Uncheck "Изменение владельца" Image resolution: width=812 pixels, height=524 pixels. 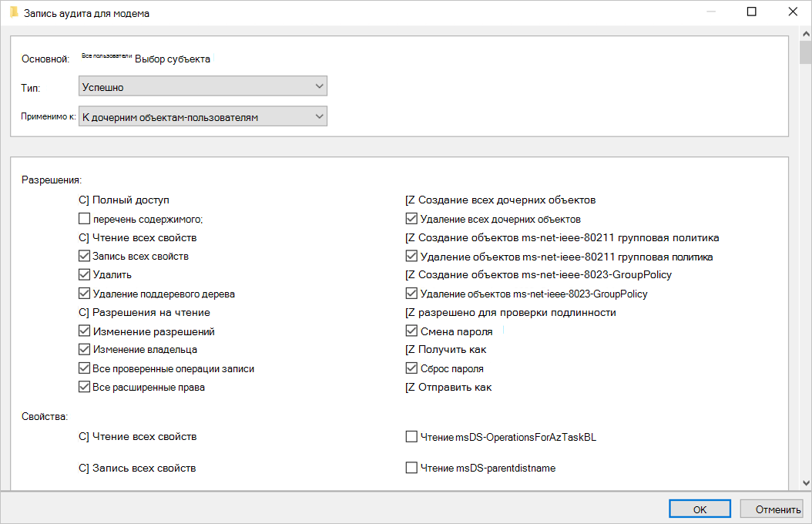tap(84, 350)
